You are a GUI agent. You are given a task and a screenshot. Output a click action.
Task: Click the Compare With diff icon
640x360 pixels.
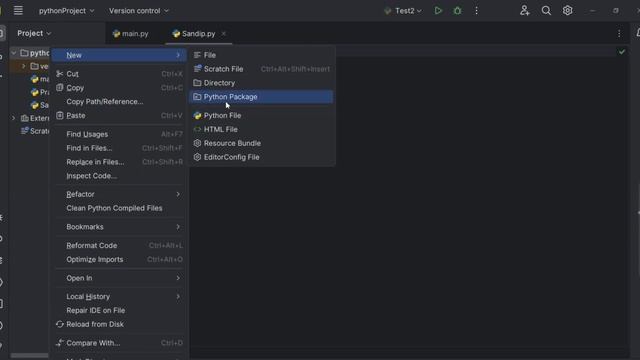click(60, 343)
